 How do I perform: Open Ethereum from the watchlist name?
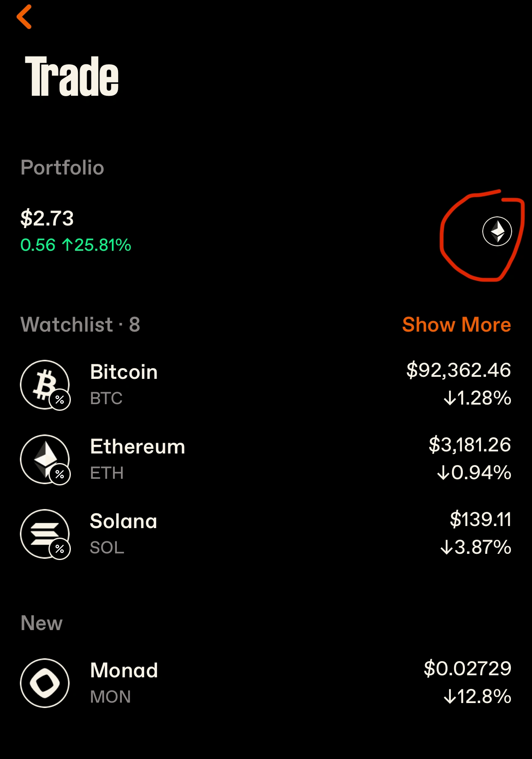click(138, 446)
